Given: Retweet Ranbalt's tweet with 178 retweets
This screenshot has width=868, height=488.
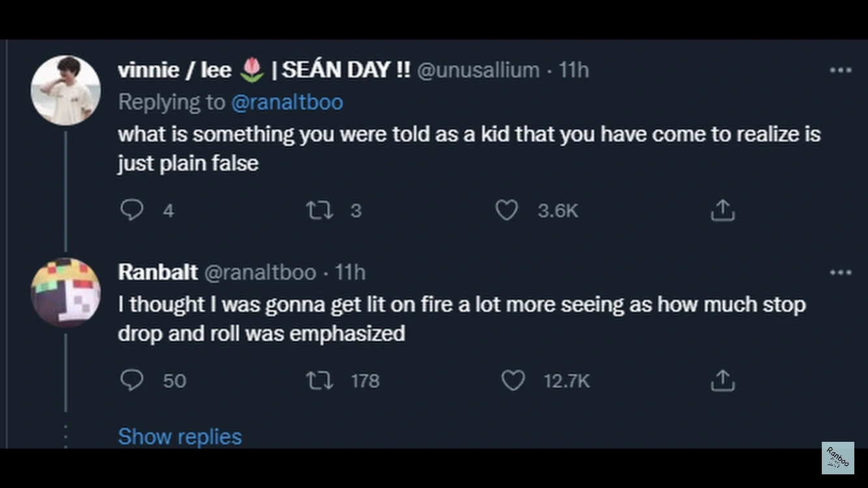Looking at the screenshot, I should [319, 381].
